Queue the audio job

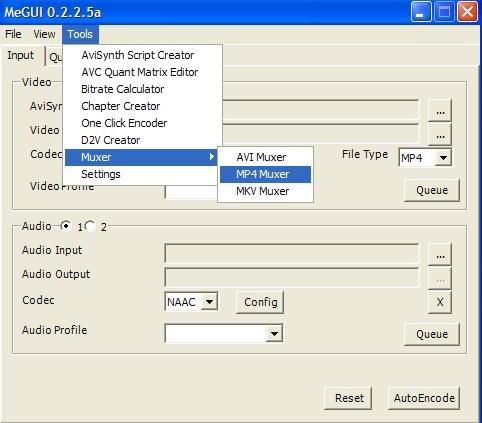coord(432,334)
